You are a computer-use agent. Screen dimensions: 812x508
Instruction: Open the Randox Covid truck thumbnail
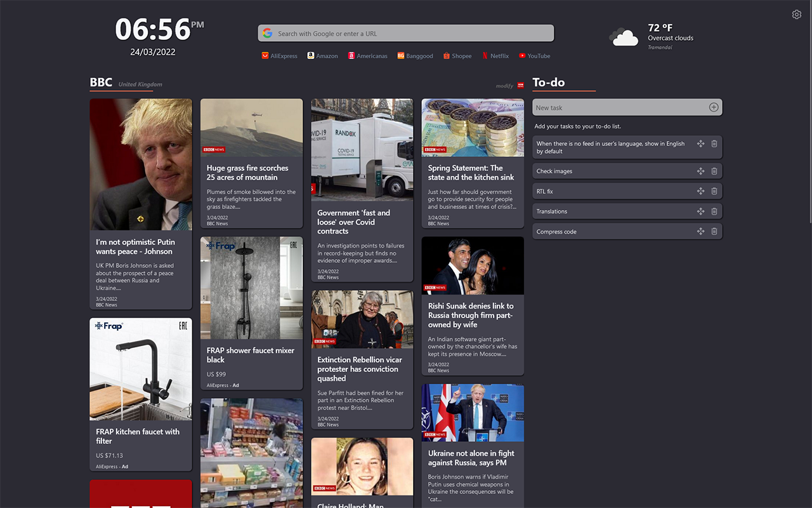coord(362,150)
